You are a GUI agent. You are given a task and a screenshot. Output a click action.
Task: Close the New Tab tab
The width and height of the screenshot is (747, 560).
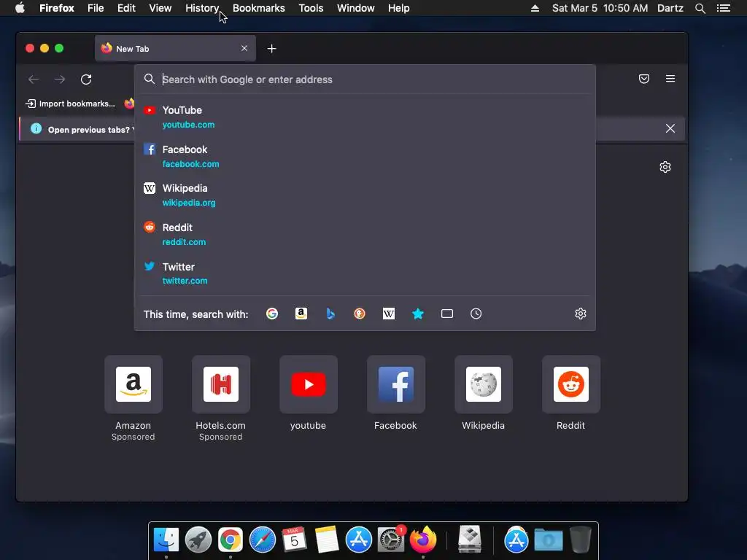pos(244,48)
